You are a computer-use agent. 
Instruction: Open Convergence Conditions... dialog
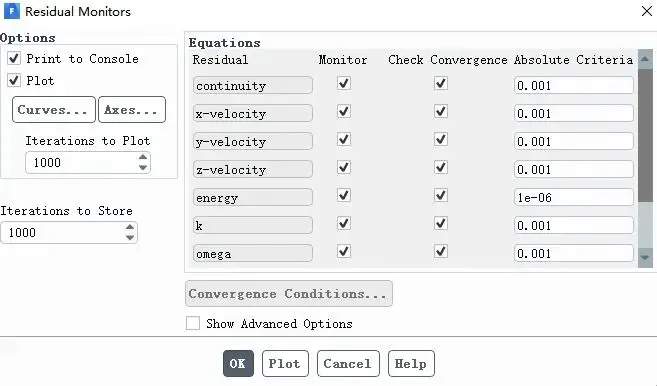[289, 294]
